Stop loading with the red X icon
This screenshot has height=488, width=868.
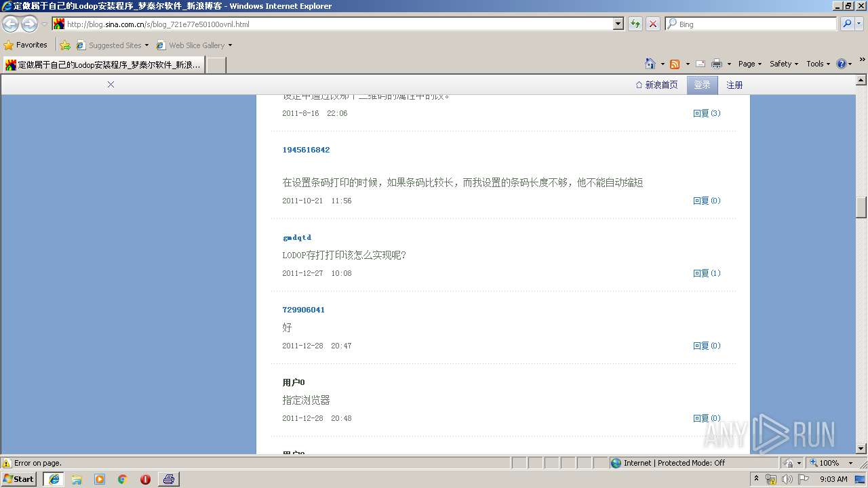(653, 24)
